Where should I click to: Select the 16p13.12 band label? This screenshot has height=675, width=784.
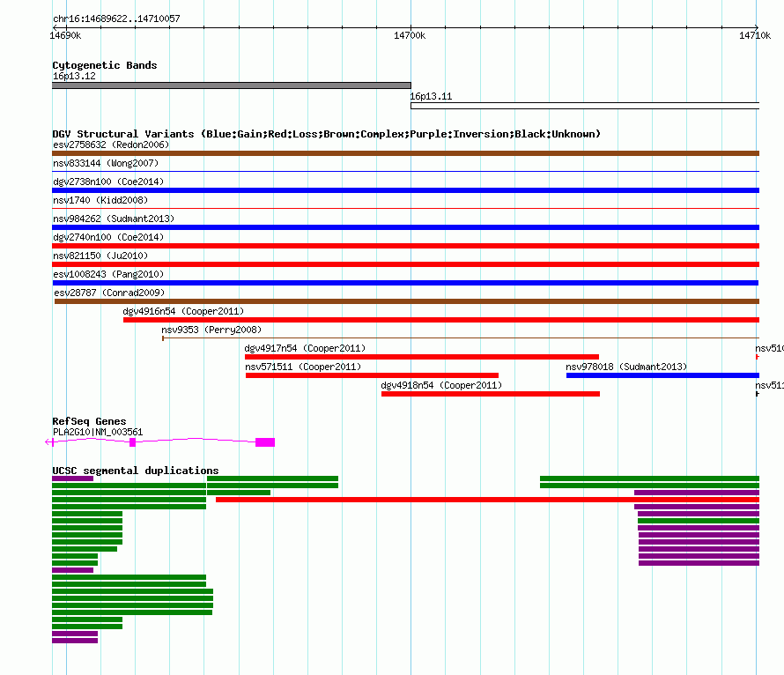click(x=74, y=76)
